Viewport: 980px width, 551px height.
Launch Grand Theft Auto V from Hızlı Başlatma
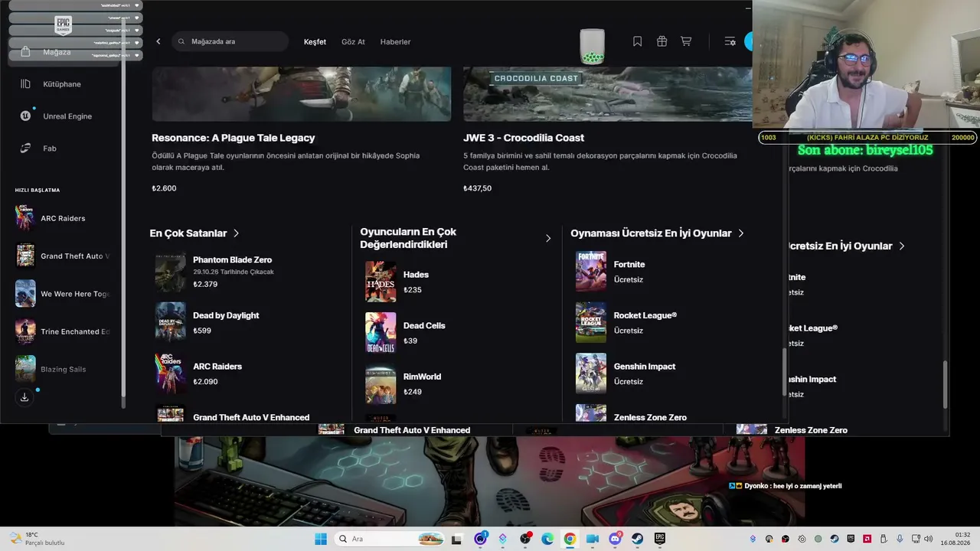point(64,256)
